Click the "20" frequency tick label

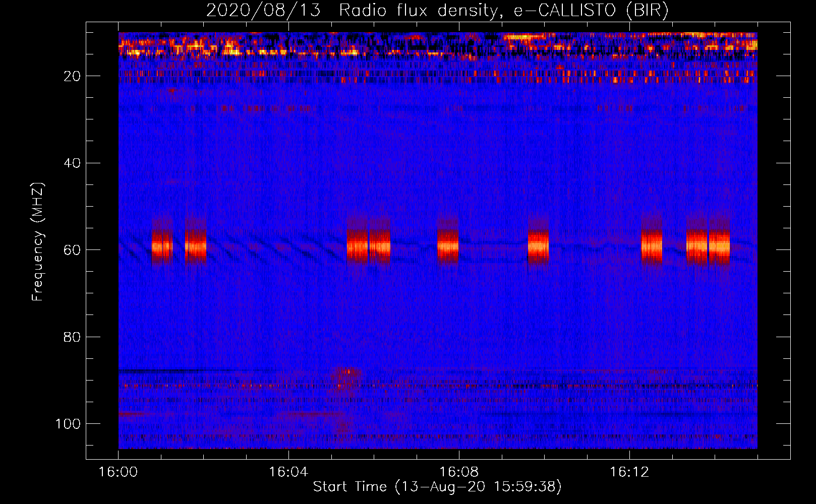pyautogui.click(x=72, y=76)
